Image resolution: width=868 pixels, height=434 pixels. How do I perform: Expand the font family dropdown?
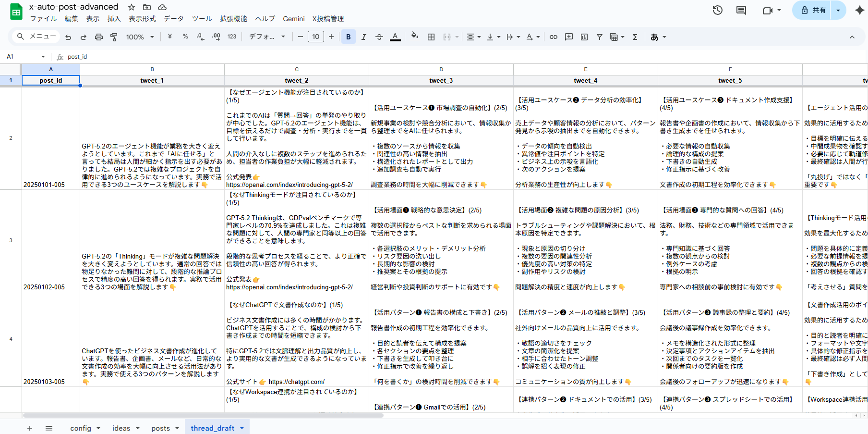click(267, 37)
